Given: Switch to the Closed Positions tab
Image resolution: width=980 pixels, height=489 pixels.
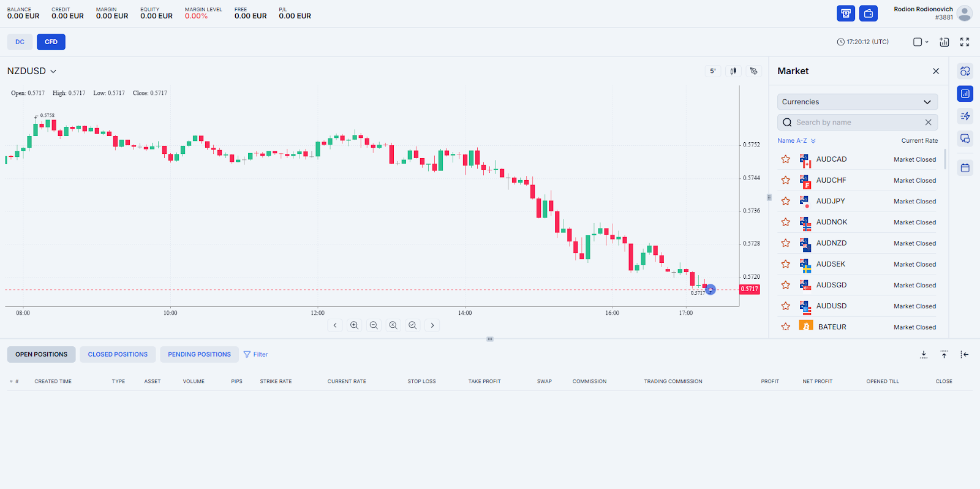Looking at the screenshot, I should 118,354.
